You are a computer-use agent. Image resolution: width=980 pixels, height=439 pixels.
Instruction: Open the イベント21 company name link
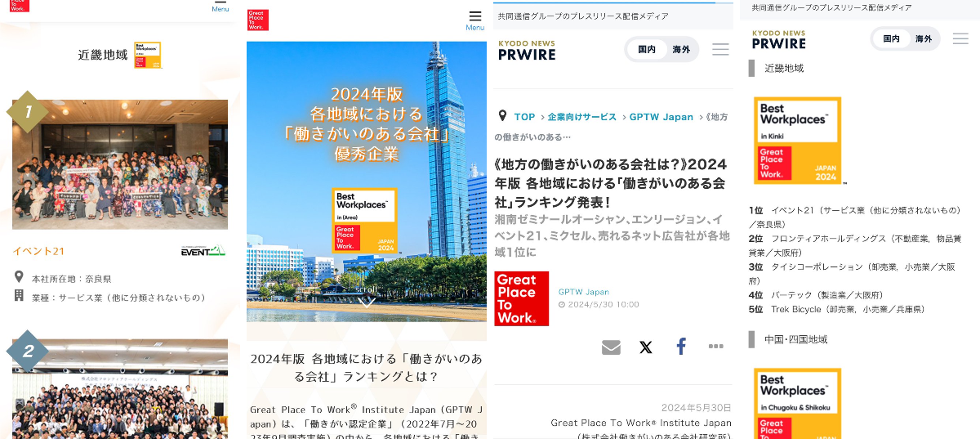(x=38, y=251)
